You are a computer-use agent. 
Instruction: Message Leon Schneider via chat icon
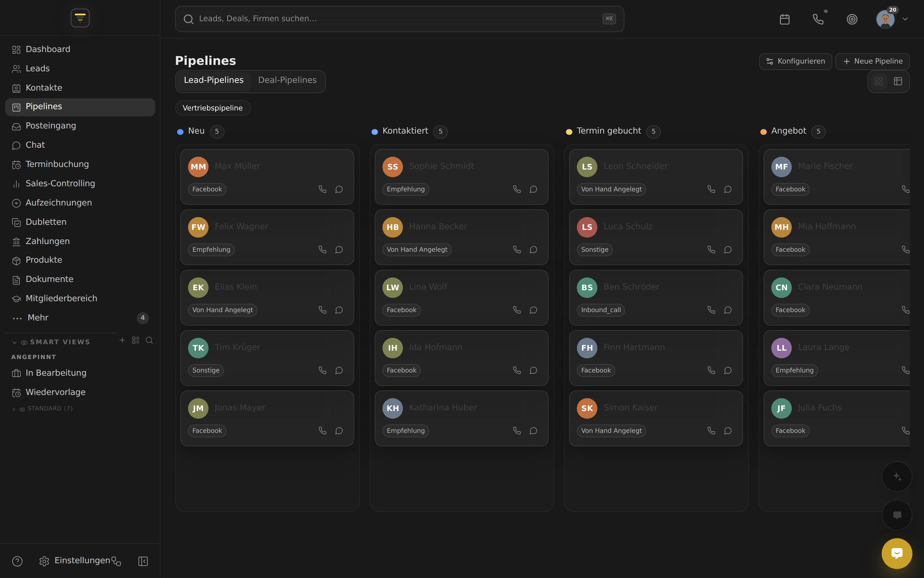pos(728,189)
